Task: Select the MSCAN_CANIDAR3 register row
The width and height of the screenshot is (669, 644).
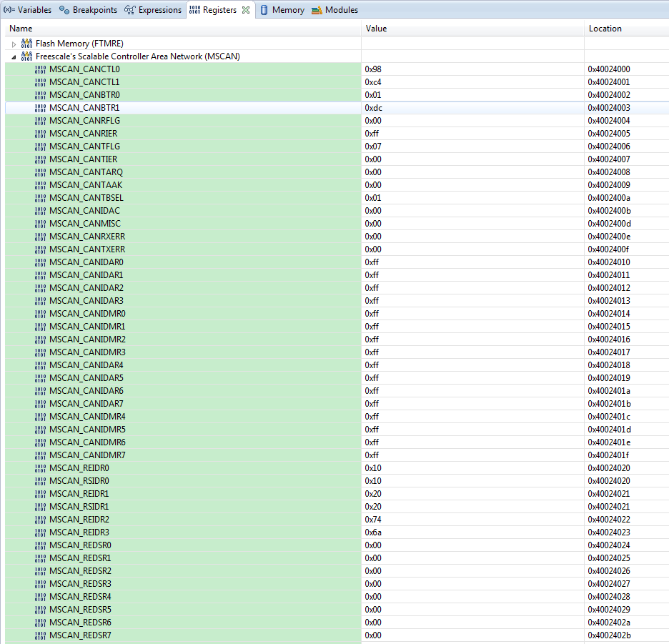Action: 337,301
